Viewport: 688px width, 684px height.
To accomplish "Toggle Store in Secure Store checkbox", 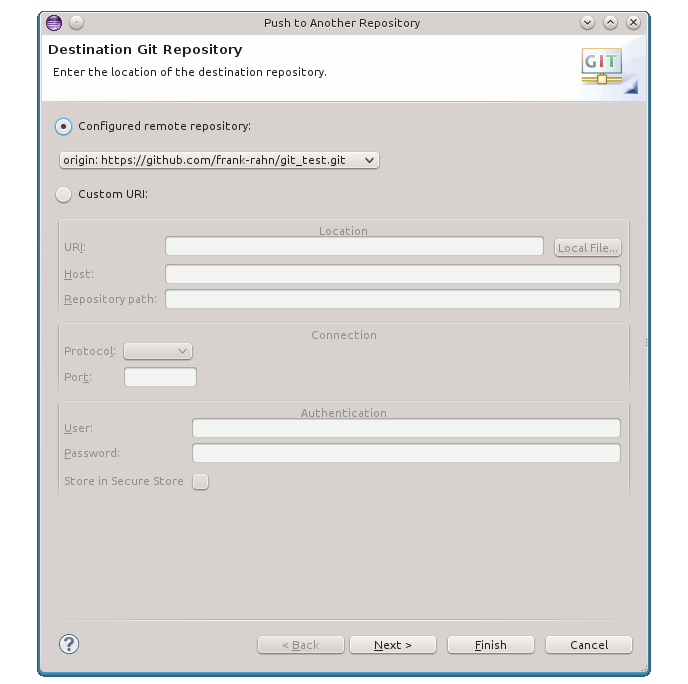I will [201, 481].
